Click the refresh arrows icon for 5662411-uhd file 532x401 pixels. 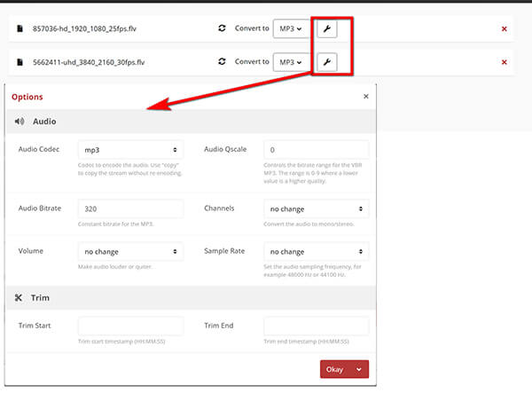tap(222, 61)
